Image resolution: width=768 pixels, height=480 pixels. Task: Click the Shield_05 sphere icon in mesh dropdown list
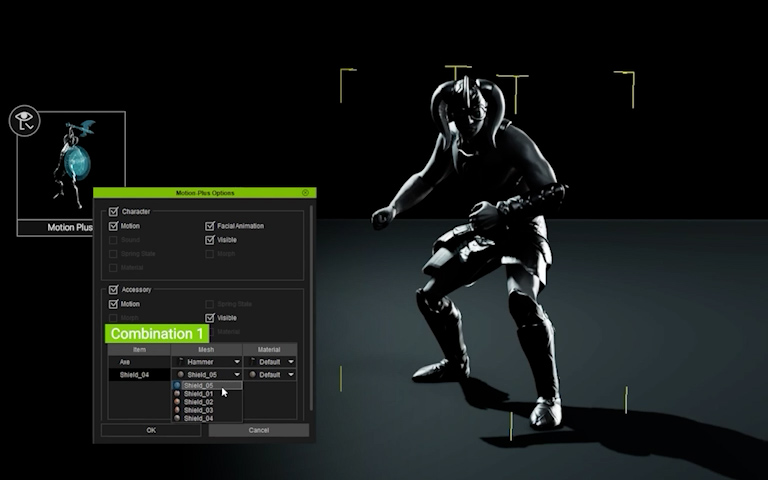point(178,385)
